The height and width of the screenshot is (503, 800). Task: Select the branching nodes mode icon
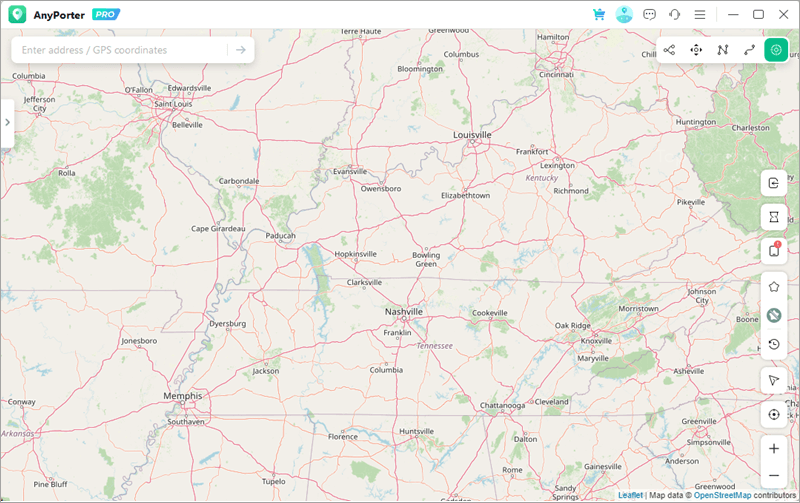[x=669, y=50]
